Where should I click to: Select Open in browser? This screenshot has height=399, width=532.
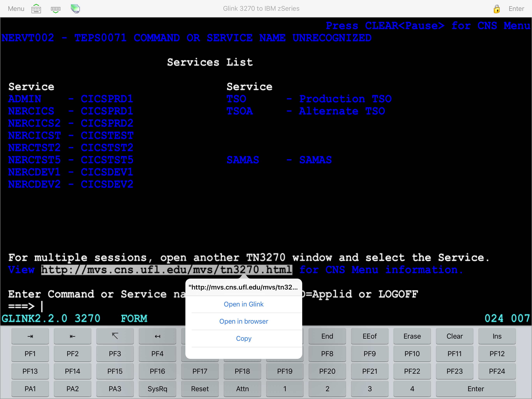click(x=244, y=321)
